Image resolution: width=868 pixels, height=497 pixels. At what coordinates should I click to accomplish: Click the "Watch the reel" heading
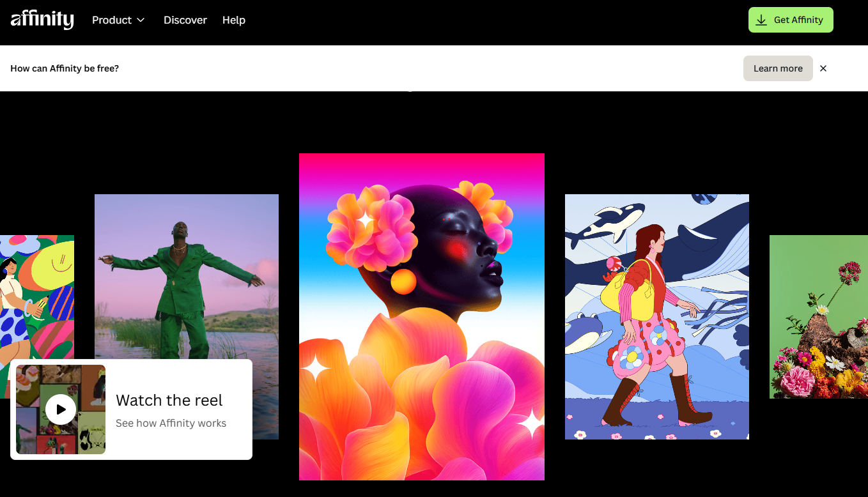click(x=169, y=401)
